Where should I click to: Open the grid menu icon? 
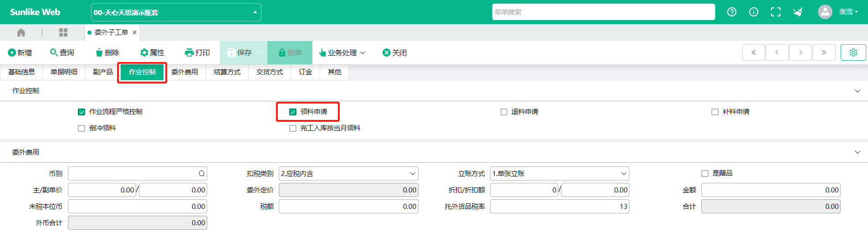tap(63, 32)
